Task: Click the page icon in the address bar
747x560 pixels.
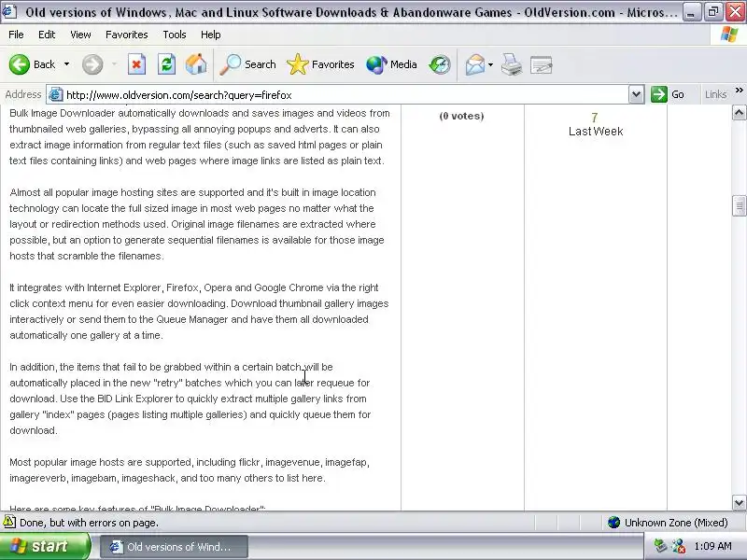Action: click(x=56, y=95)
